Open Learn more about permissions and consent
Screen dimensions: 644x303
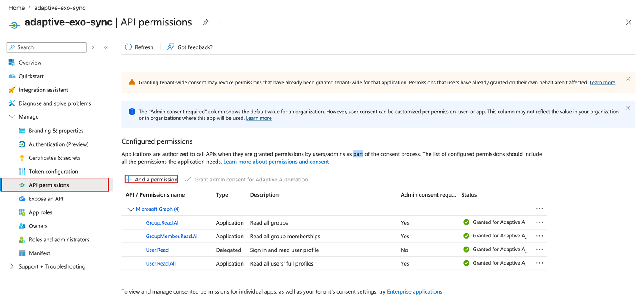(x=276, y=162)
